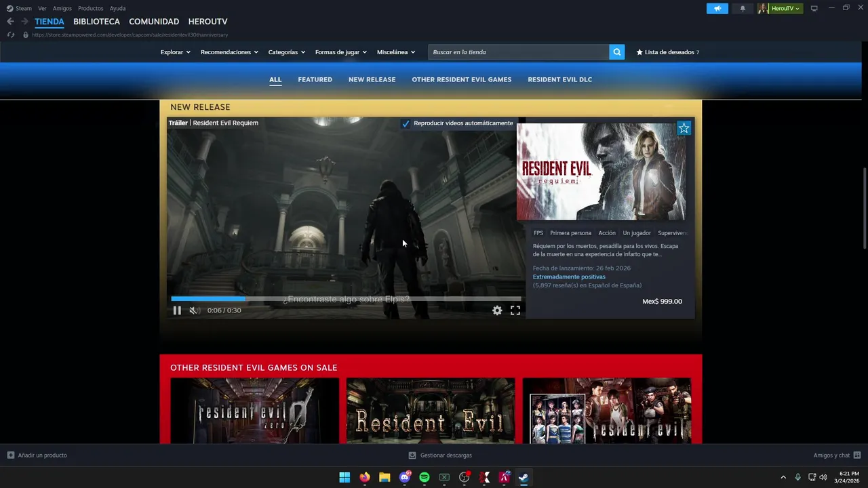This screenshot has width=868, height=488.
Task: Enter fullscreen for the trailer
Action: (515, 310)
